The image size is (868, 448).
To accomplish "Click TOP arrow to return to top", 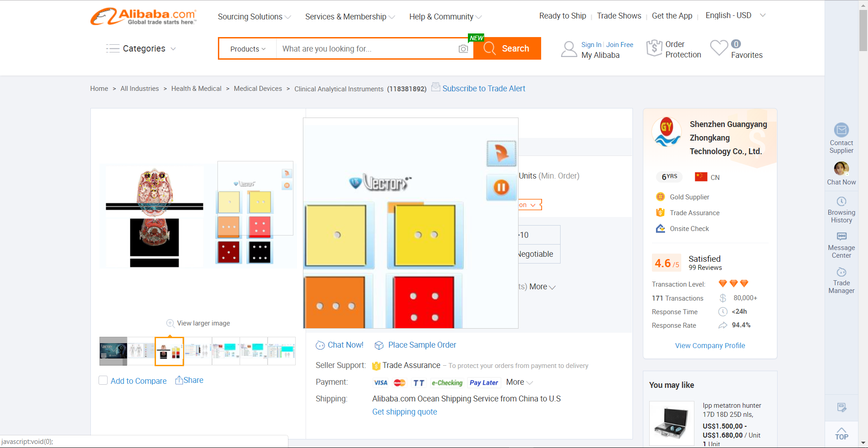I will (x=841, y=433).
